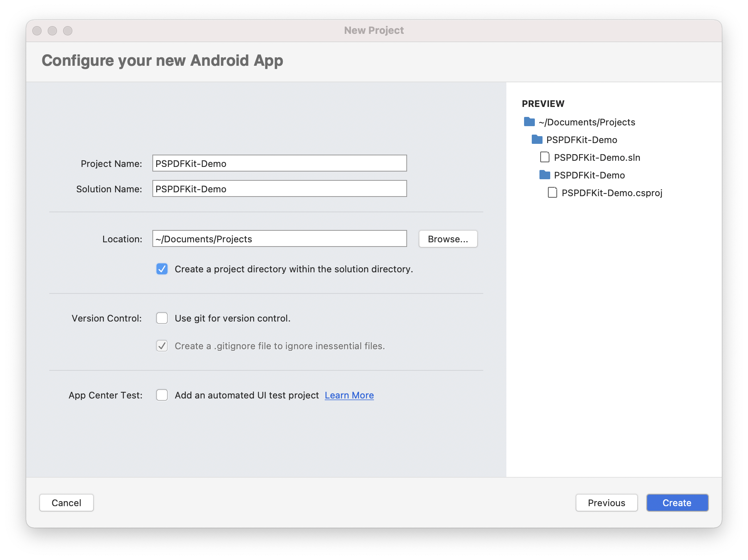Screen dimensions: 748x560
Task: Click the solution folder icon above PSPDFKit-Demo.sln
Action: click(x=537, y=140)
